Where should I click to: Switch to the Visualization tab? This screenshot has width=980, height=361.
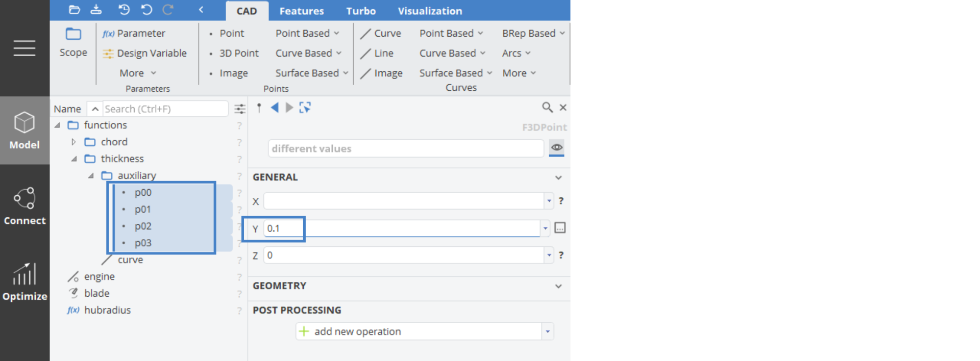tap(430, 11)
